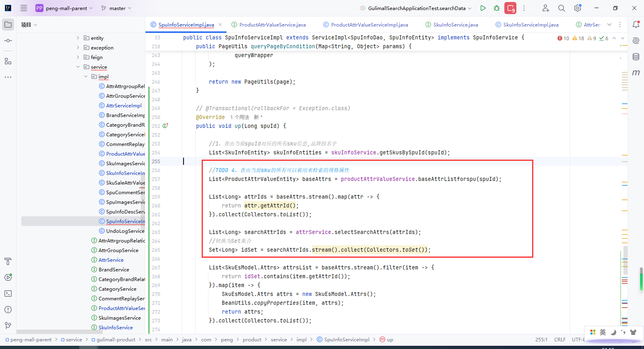Run the GulimallSearchApplicationTest configuration
This screenshot has width=644, height=349.
(483, 8)
